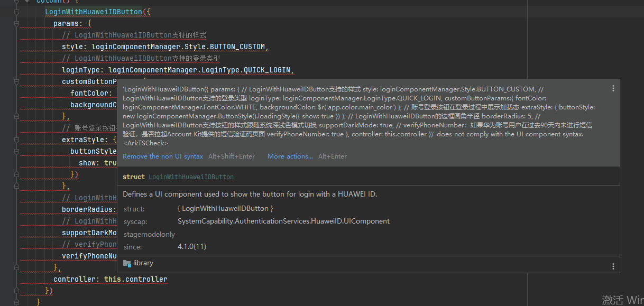Collapse the extraStyle block using fold arrow
Image resolution: width=644 pixels, height=306 pixels.
(x=16, y=139)
